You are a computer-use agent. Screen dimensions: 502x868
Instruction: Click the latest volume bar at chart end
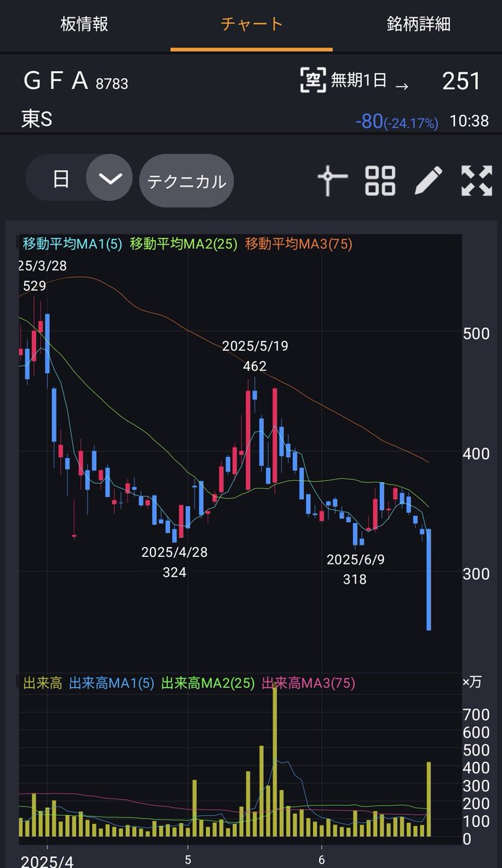[429, 799]
